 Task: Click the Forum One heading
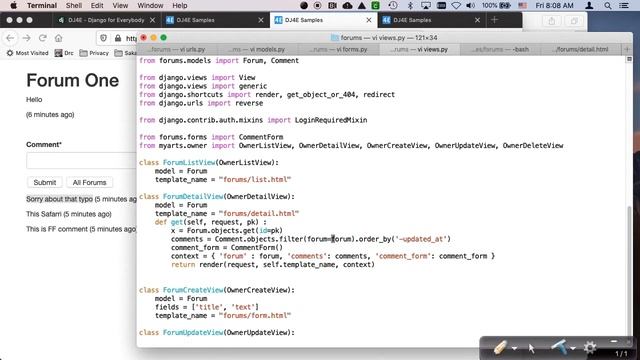tap(73, 80)
